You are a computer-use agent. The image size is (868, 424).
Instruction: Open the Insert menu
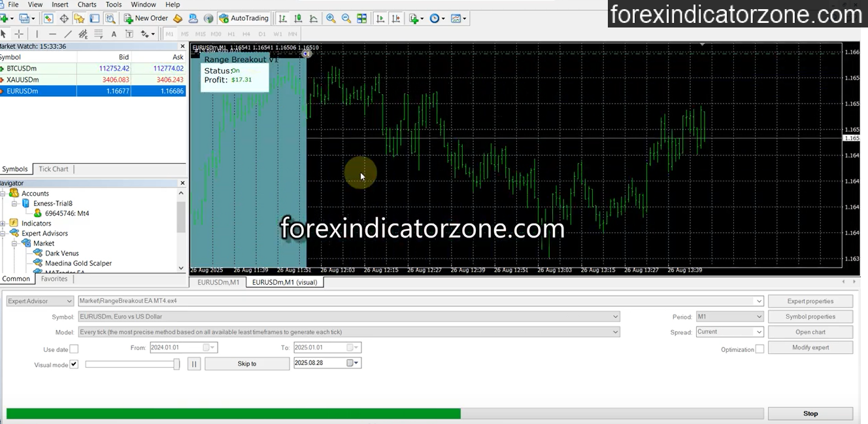[60, 5]
